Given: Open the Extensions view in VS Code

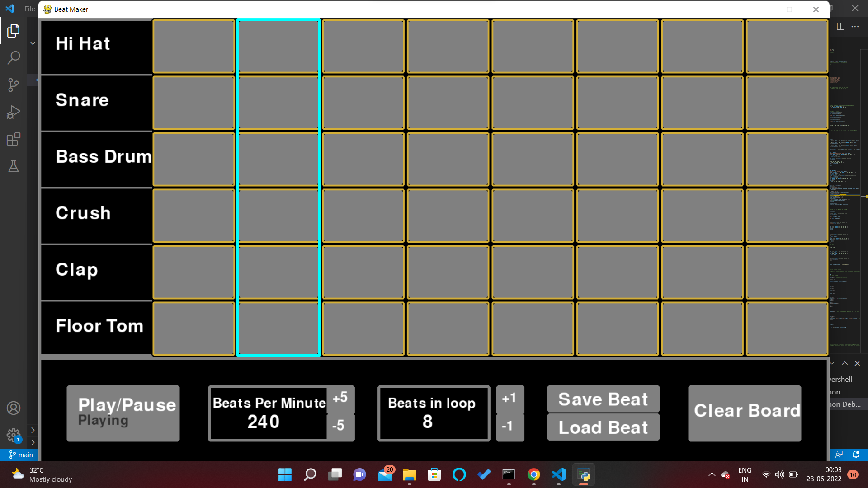Looking at the screenshot, I should pyautogui.click(x=14, y=139).
